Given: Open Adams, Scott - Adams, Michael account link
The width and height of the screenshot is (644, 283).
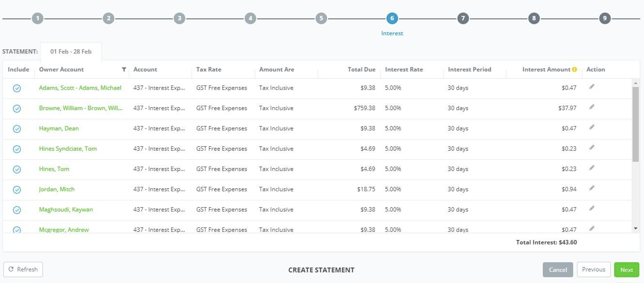Looking at the screenshot, I should [80, 88].
